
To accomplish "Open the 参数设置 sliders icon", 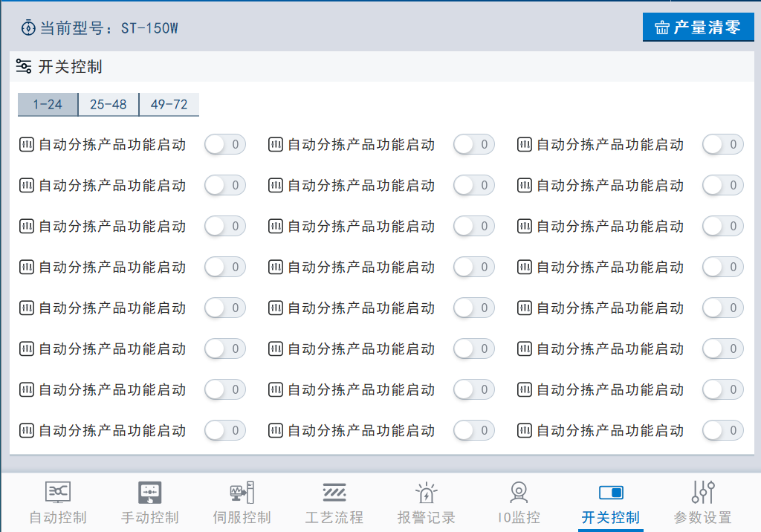I will (x=703, y=492).
